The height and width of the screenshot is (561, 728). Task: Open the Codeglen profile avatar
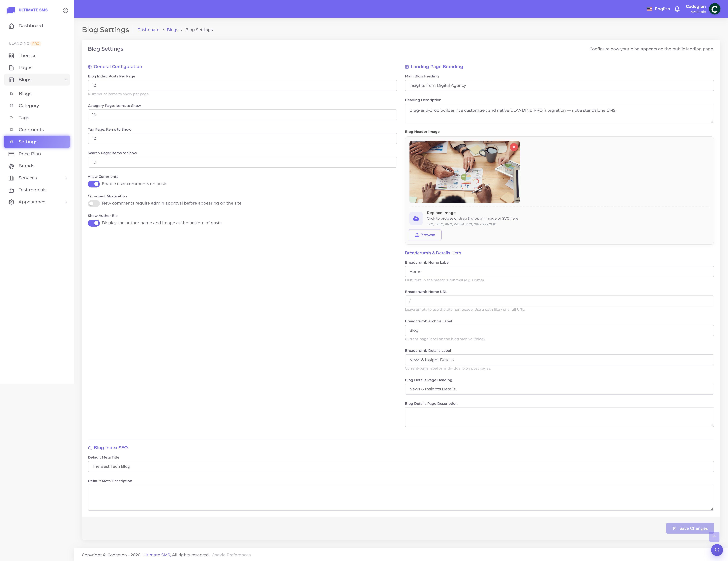pos(714,9)
